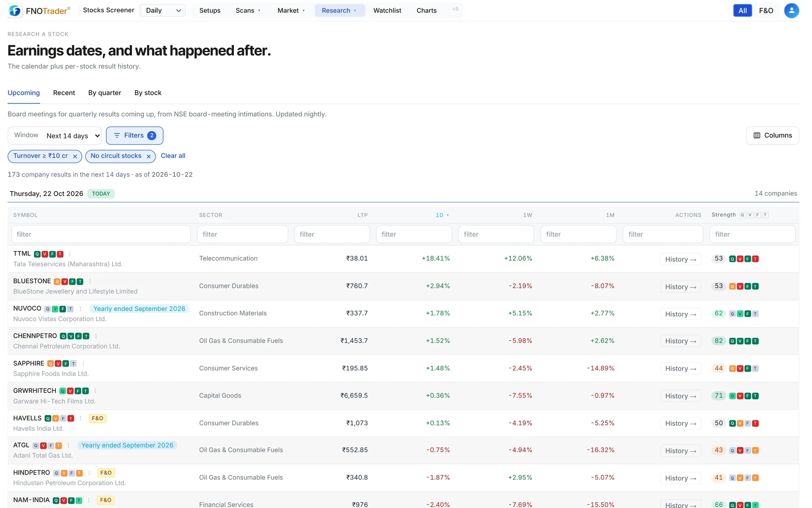The image size is (812, 508).
Task: Open the row menu dots for TTML
Action: 70,254
